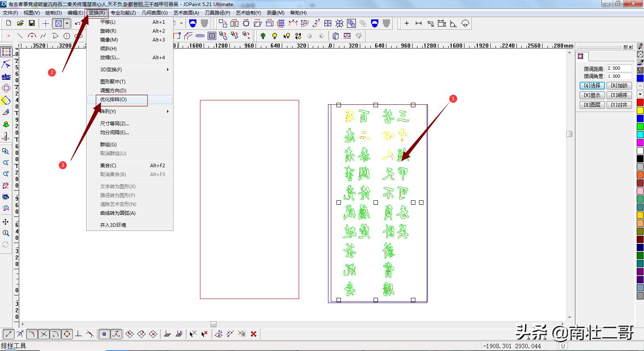Open a file with the folder icon

20,23
